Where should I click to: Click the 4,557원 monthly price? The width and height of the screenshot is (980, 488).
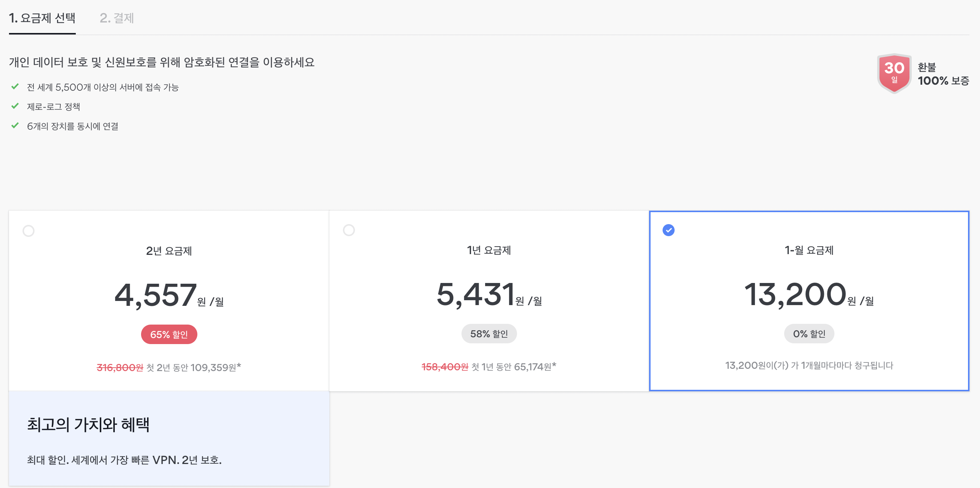coord(156,295)
